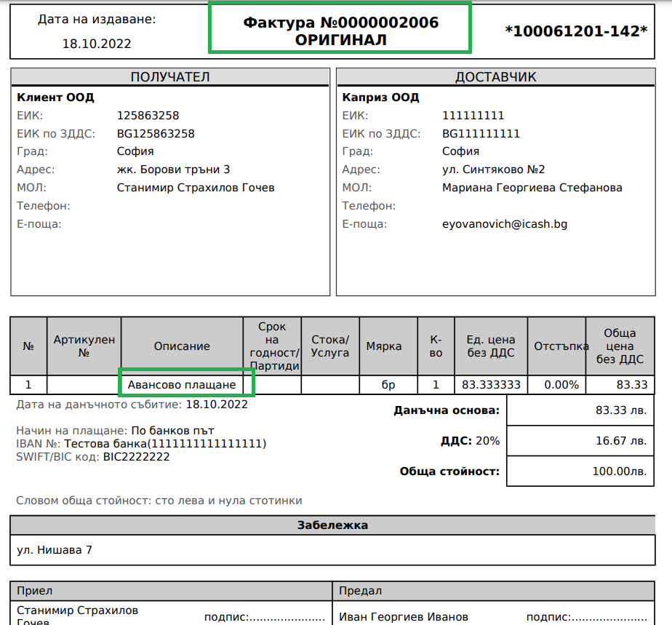Viewport: 672px width, 625px height.
Task: Select the supplier МОЛ "Мариана Георгиева Стефанова"
Action: point(532,188)
